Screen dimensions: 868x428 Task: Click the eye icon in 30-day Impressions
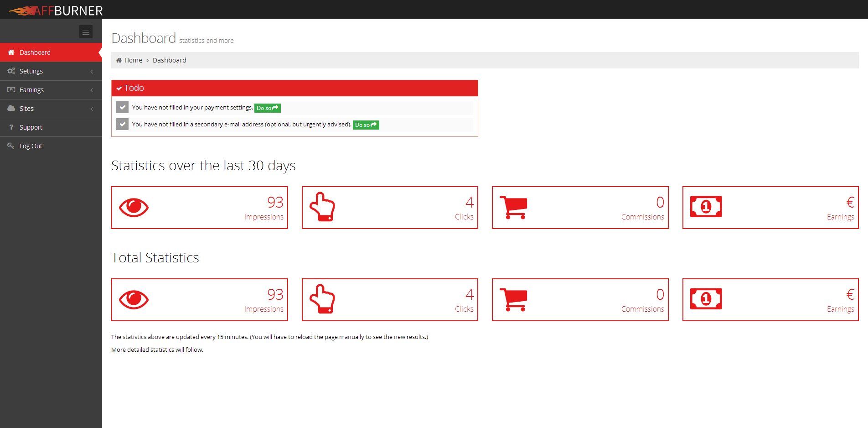pyautogui.click(x=134, y=208)
